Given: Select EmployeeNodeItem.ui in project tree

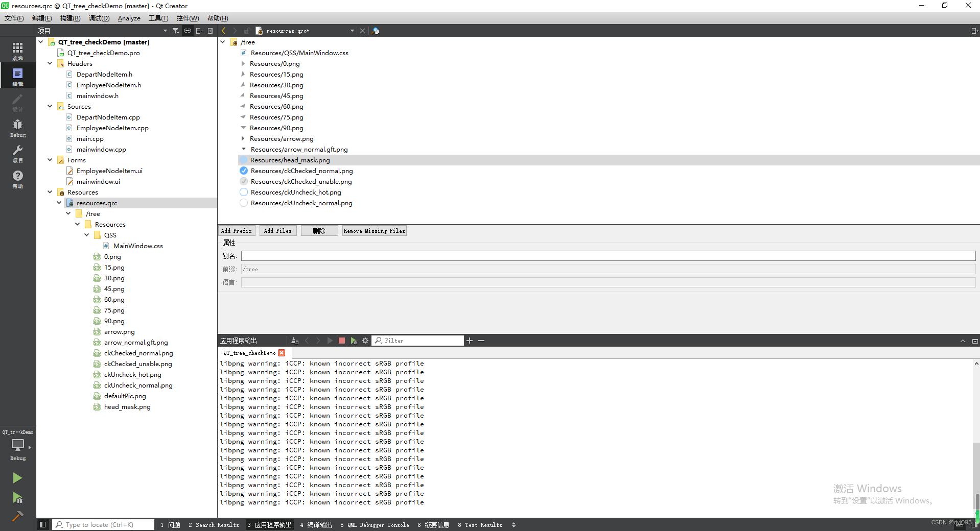Looking at the screenshot, I should 109,171.
